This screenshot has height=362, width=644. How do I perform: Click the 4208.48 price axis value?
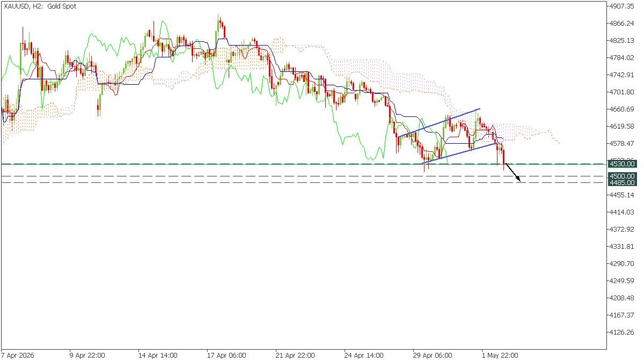pyautogui.click(x=623, y=298)
